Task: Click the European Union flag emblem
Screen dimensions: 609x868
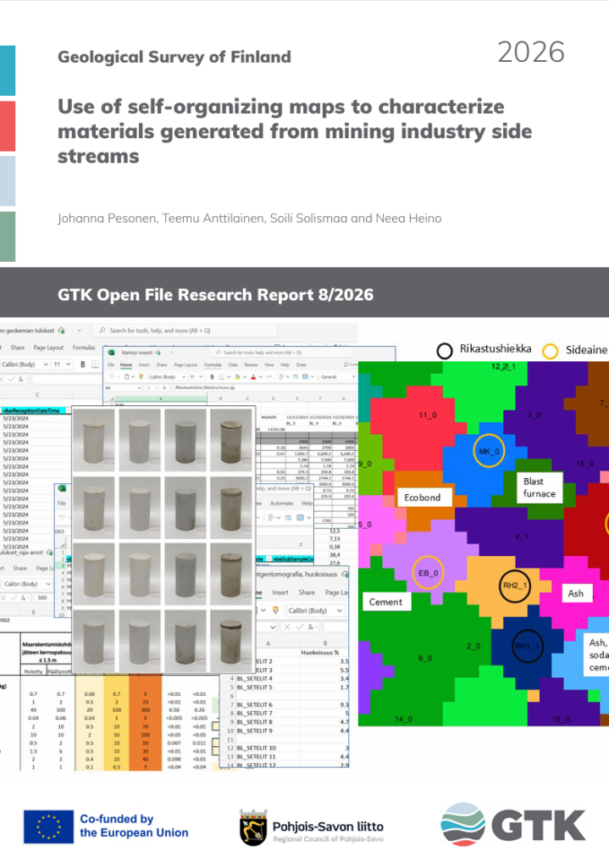Action: point(47,826)
